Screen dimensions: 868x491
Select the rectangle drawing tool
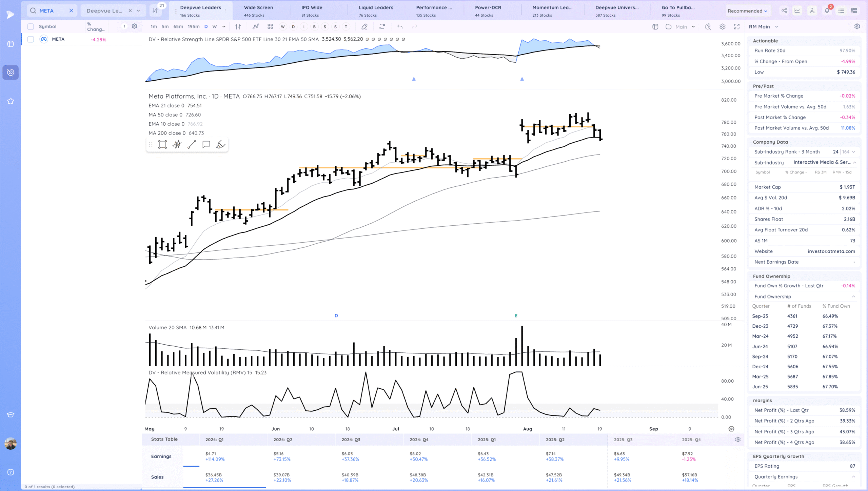click(162, 145)
